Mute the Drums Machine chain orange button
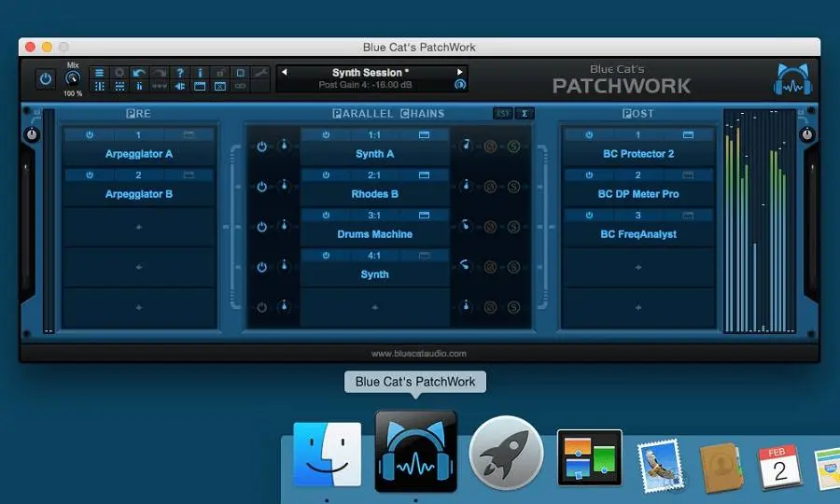The width and height of the screenshot is (840, 504). click(490, 227)
